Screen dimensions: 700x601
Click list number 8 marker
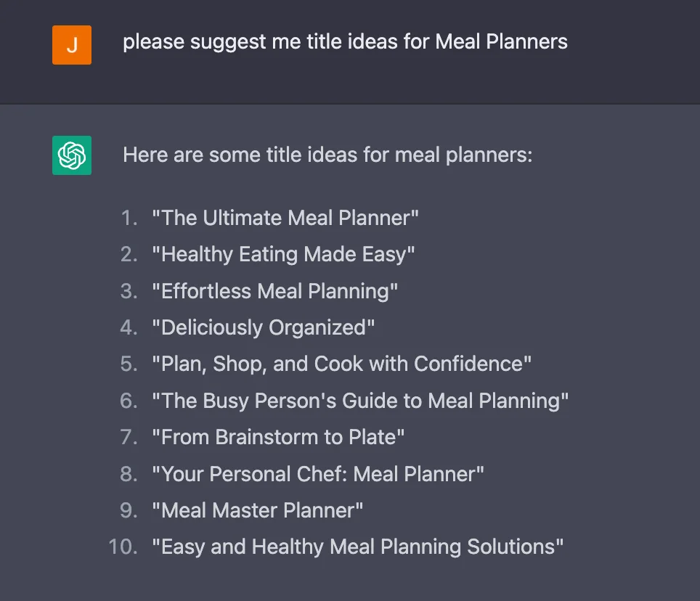click(x=129, y=474)
